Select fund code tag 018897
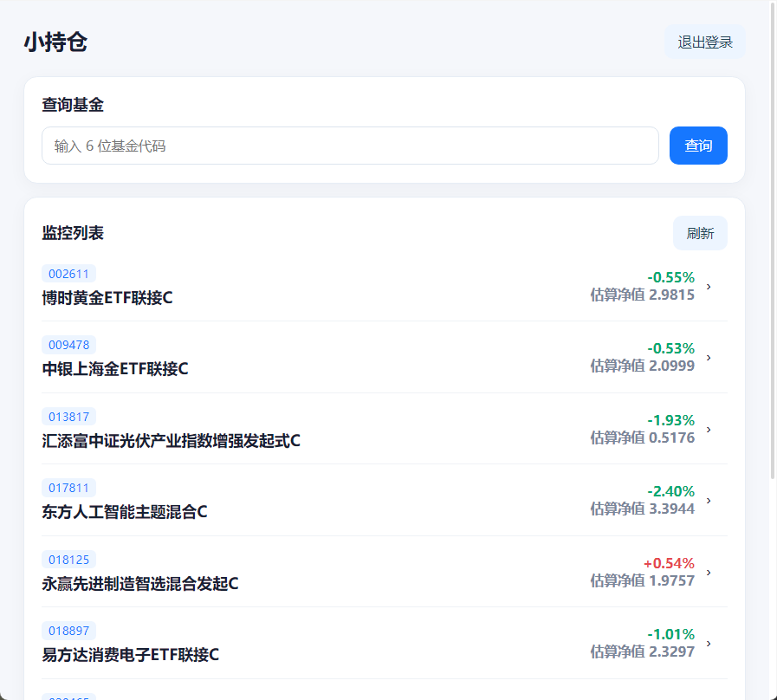The image size is (777, 700). pyautogui.click(x=69, y=631)
